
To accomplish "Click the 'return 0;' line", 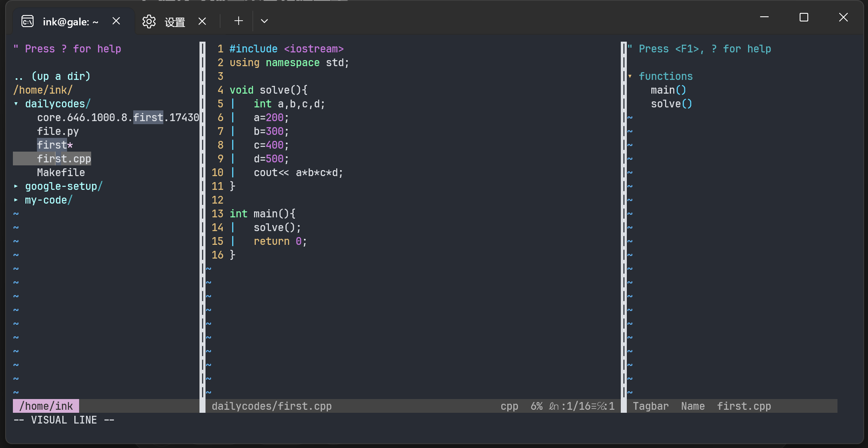I will [280, 241].
